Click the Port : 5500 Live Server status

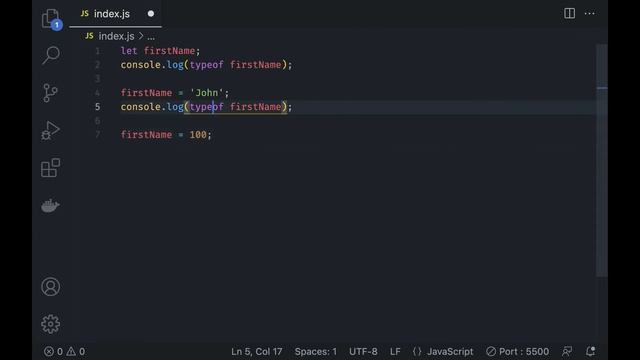coord(517,351)
